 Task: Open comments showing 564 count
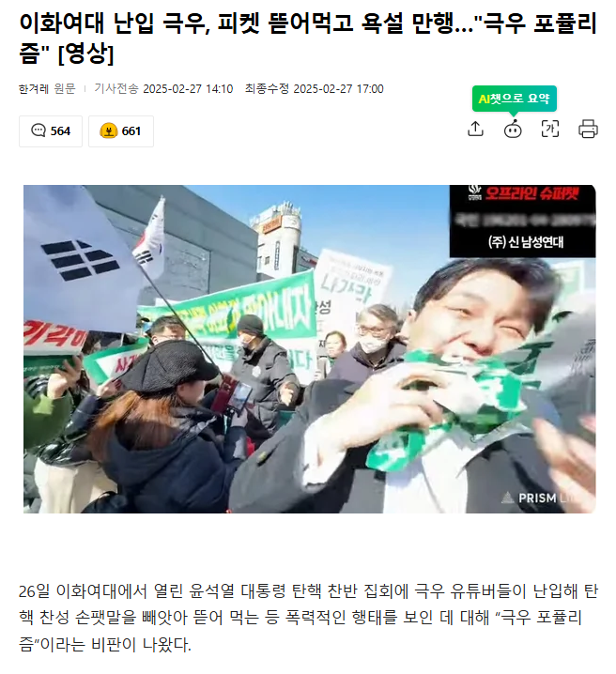(x=51, y=131)
